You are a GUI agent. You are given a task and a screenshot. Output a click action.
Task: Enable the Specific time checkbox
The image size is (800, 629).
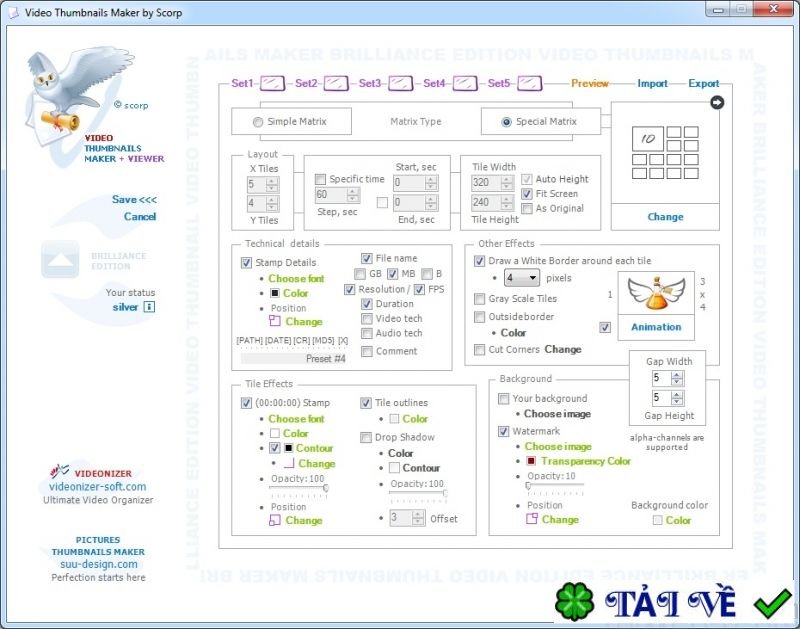[x=320, y=179]
